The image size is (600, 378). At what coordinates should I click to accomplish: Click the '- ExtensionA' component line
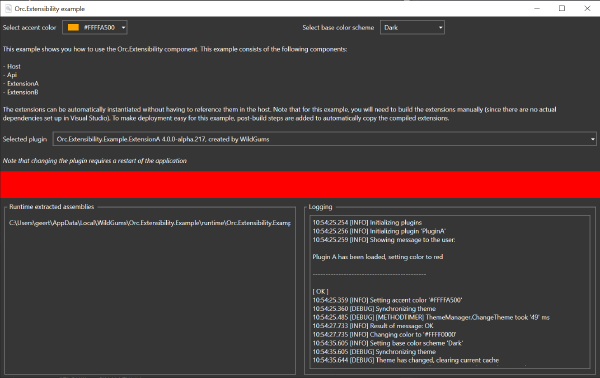click(x=21, y=83)
